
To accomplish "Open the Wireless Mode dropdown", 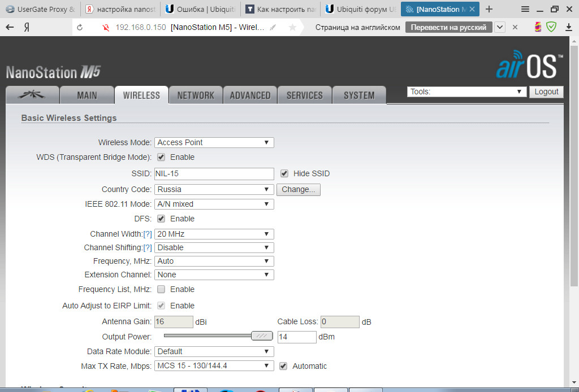I will tap(214, 142).
